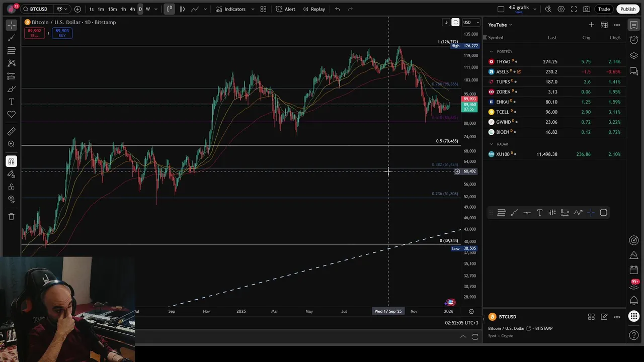
Task: Open the calendar panel in right sidebar
Action: (x=634, y=270)
